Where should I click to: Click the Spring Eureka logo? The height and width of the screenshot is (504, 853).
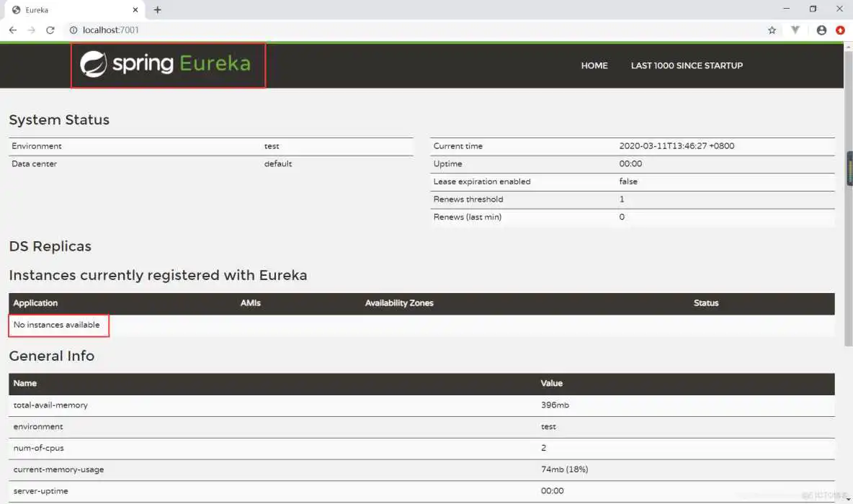pos(167,65)
